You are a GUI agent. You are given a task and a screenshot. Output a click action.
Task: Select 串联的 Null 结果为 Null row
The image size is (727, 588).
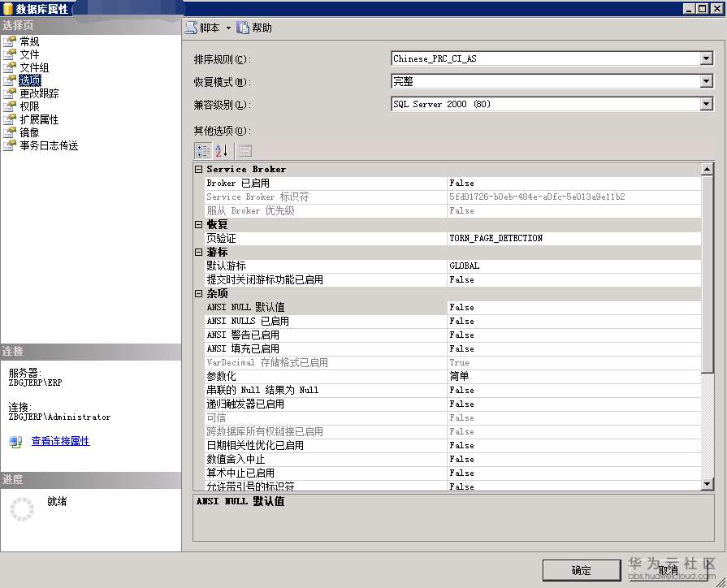pyautogui.click(x=452, y=390)
